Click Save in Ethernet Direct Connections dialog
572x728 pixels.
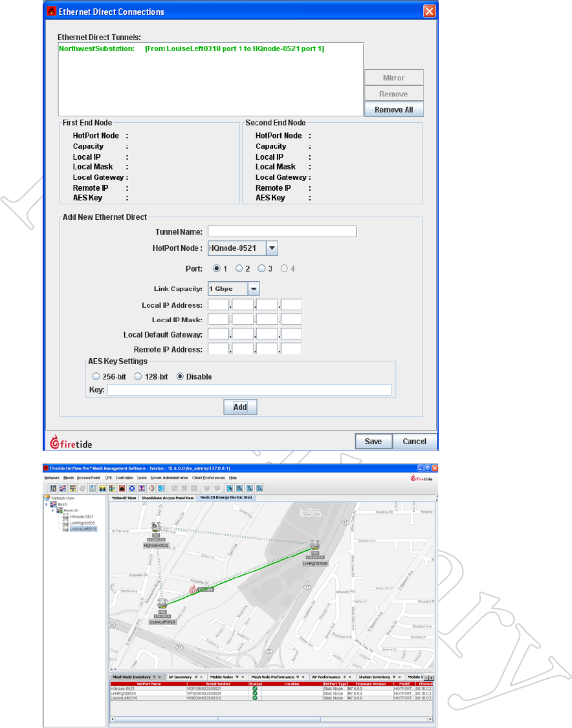(373, 442)
